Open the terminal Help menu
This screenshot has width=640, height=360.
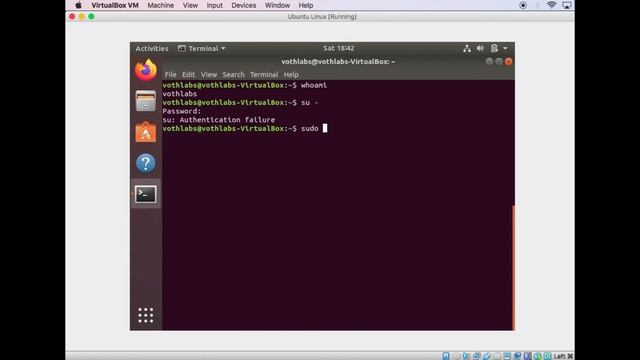(291, 75)
